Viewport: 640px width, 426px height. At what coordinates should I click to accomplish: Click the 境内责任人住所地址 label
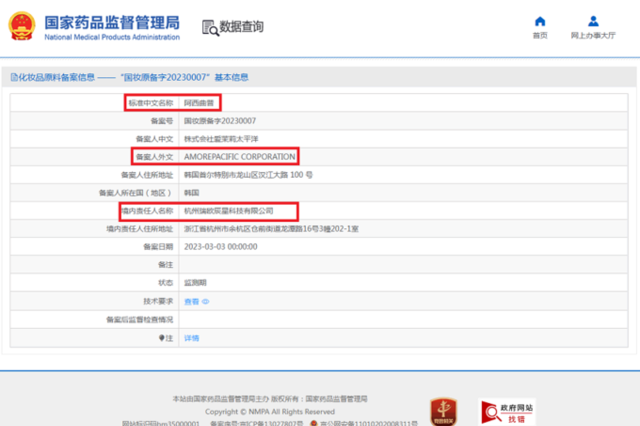[140, 229]
